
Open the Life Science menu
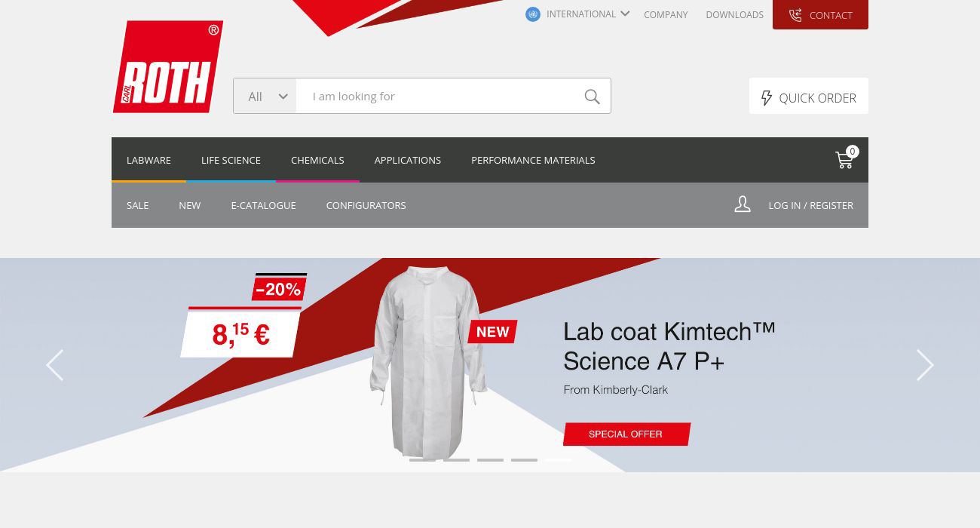tap(231, 160)
